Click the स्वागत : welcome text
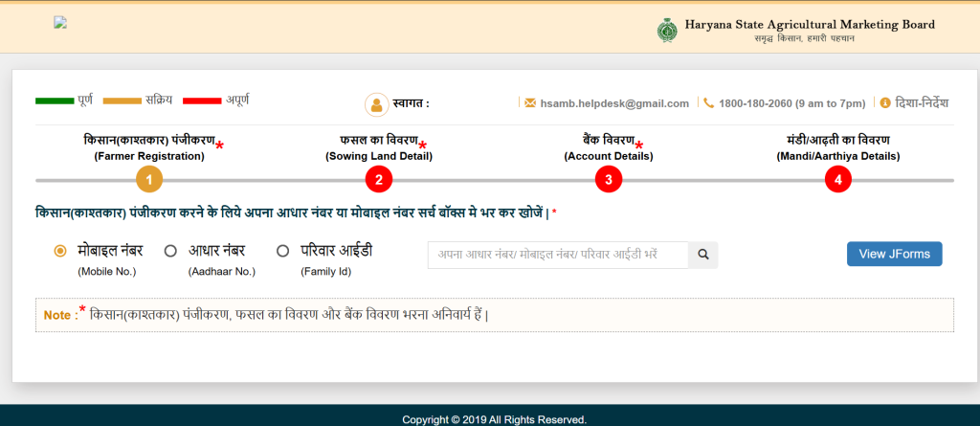Image resolution: width=980 pixels, height=426 pixels. pos(411,103)
